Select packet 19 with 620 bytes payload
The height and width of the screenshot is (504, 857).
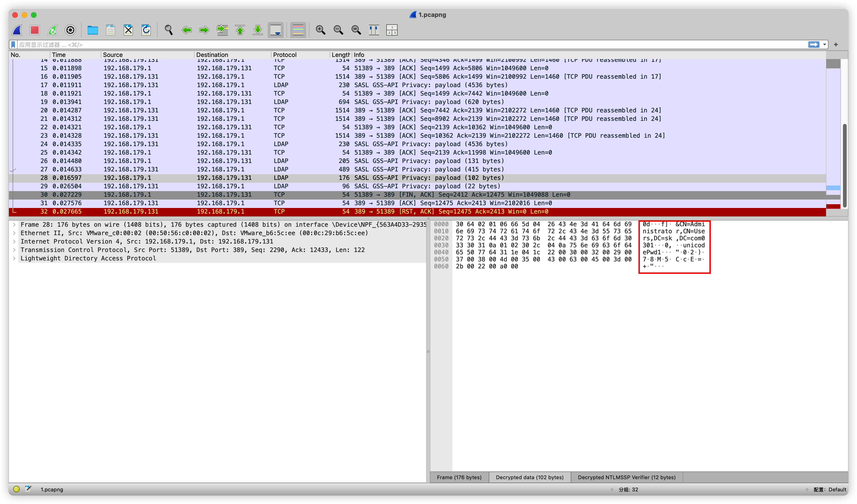tap(417, 102)
